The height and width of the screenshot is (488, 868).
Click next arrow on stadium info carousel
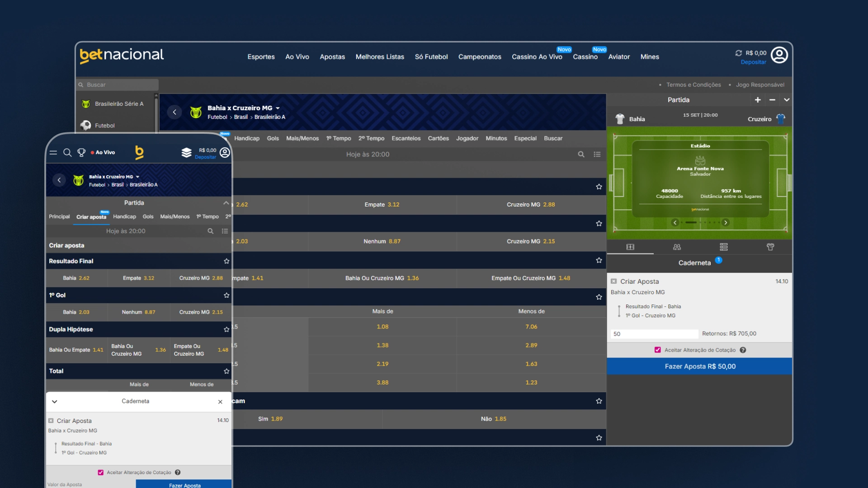726,222
